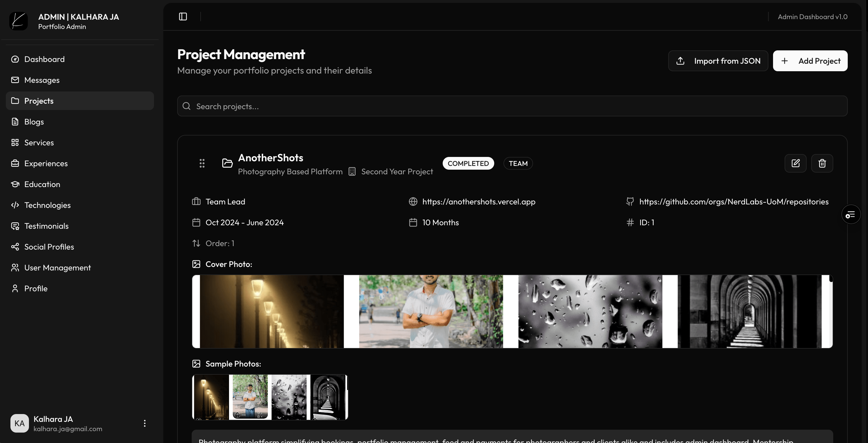Click the globe icon beside the live URL
This screenshot has height=443, width=868.
tap(413, 202)
